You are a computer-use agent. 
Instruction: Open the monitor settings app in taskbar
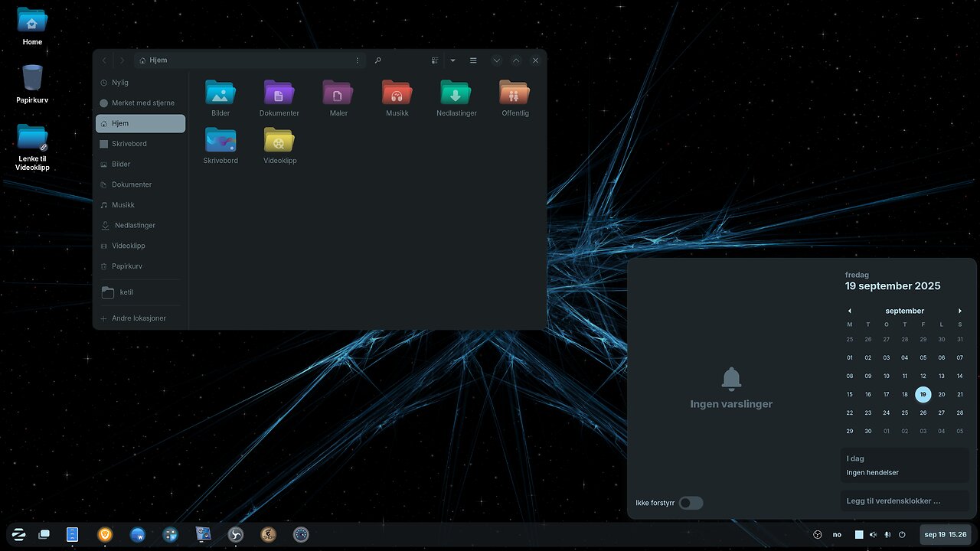pyautogui.click(x=203, y=535)
